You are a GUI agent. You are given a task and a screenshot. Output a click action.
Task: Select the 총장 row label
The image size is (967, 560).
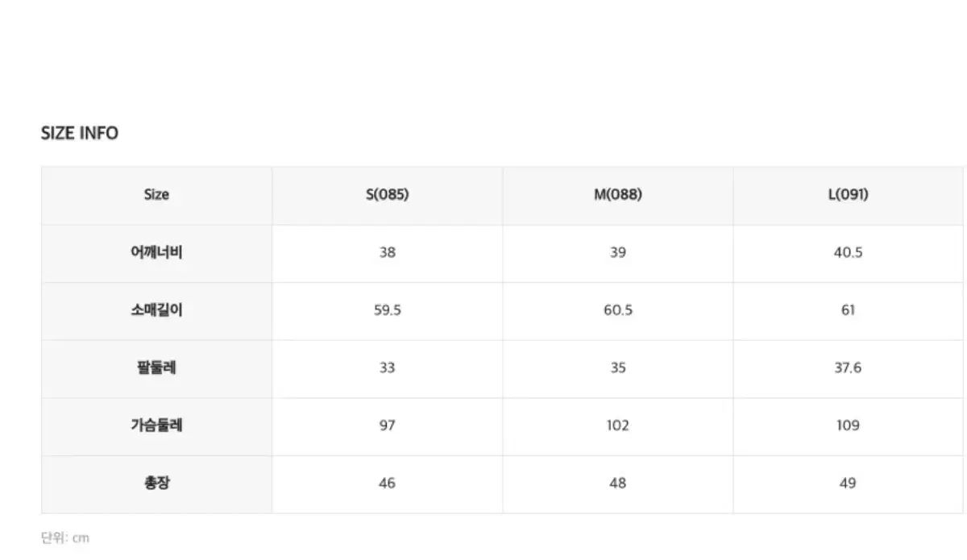click(156, 483)
